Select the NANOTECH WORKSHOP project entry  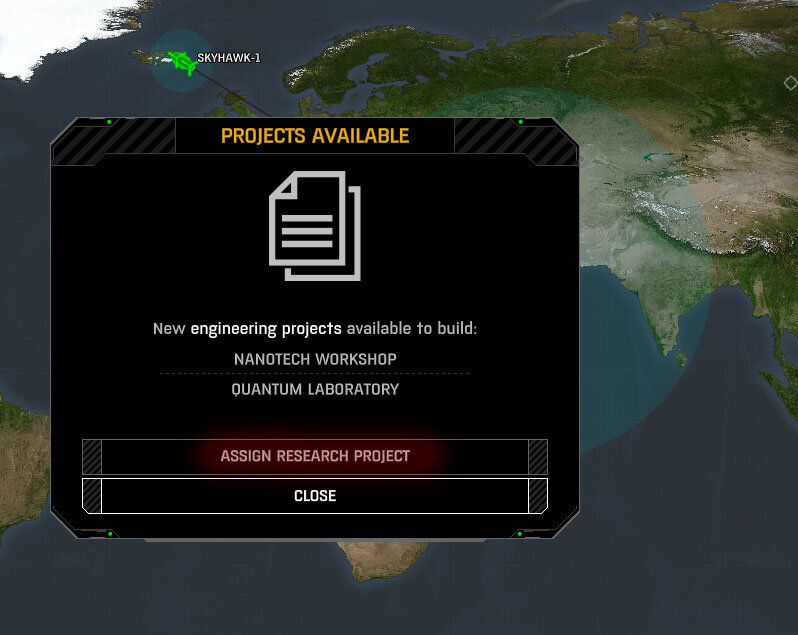[315, 359]
